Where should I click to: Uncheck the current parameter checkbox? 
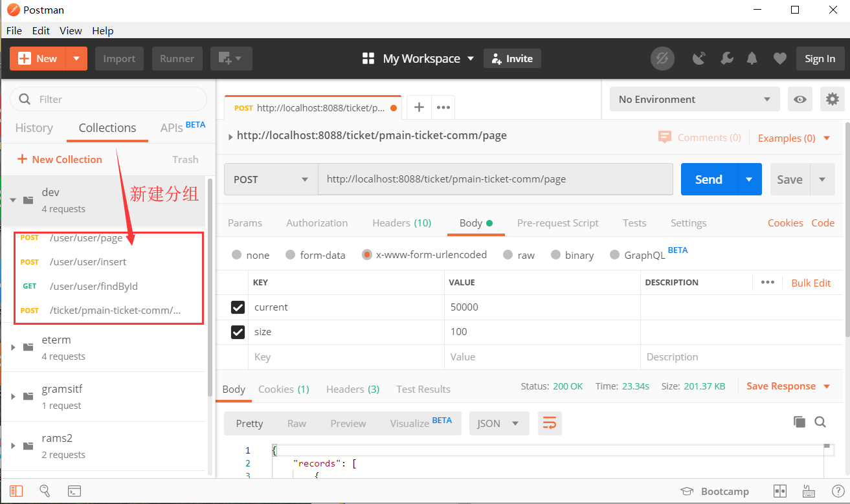[238, 307]
